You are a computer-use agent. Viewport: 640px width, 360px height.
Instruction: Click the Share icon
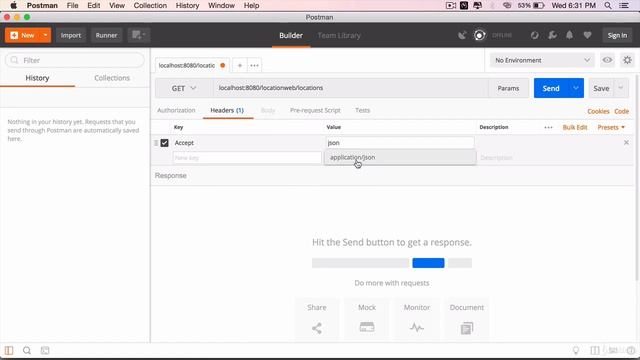click(317, 328)
